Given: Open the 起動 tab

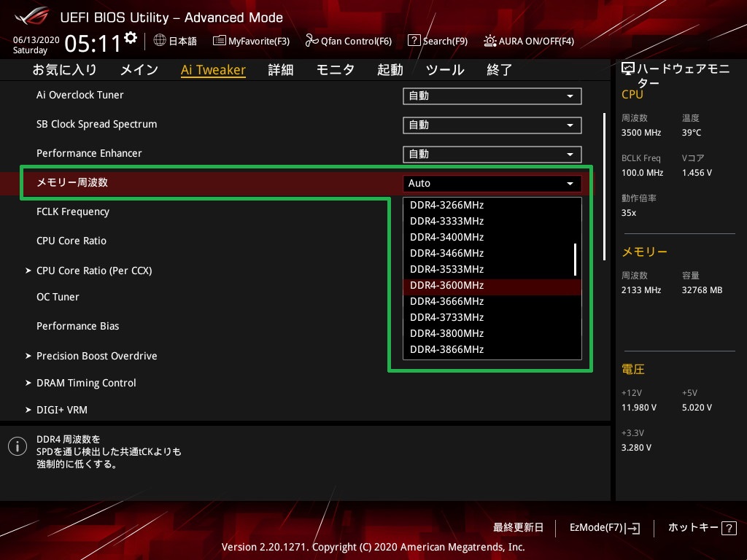Looking at the screenshot, I should (390, 70).
